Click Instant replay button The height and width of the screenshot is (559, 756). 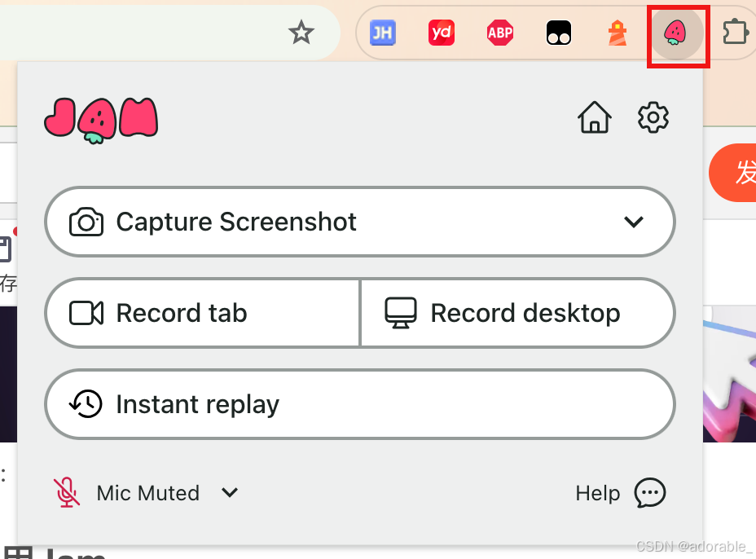pos(360,404)
